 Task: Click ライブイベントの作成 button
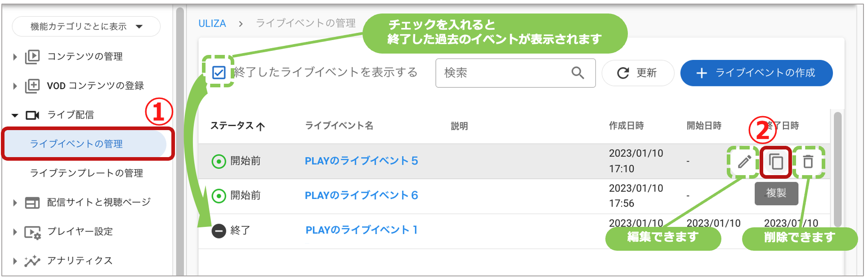point(756,73)
